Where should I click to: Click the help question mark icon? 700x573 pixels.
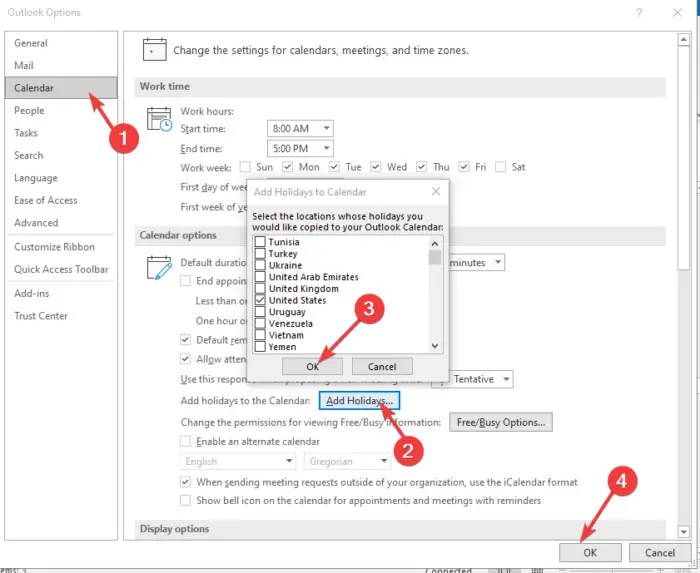pyautogui.click(x=639, y=12)
